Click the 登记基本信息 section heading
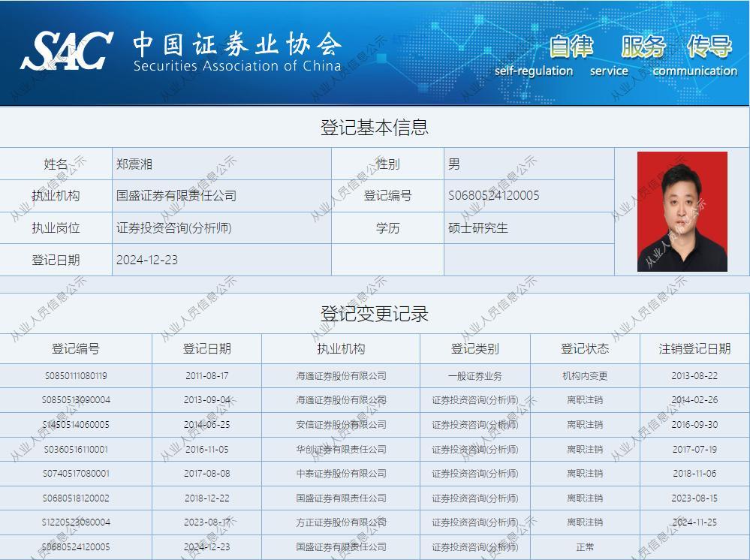Image resolution: width=750 pixels, height=560 pixels. pyautogui.click(x=375, y=127)
